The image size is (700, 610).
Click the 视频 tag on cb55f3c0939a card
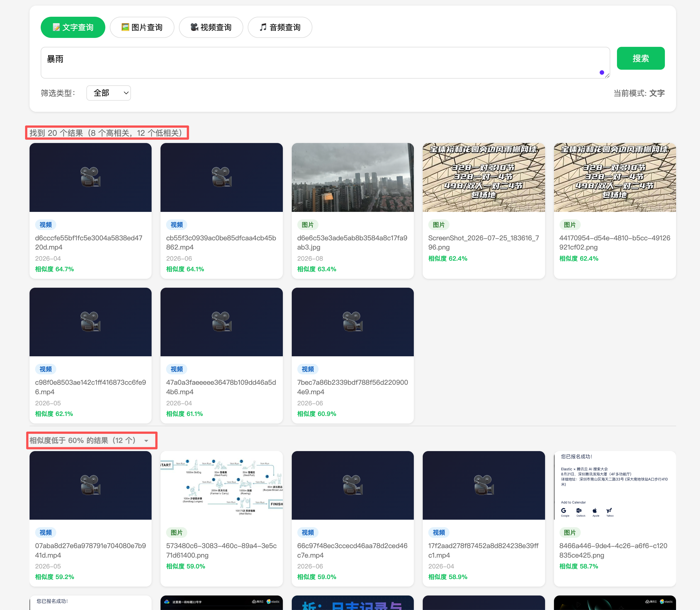177,225
